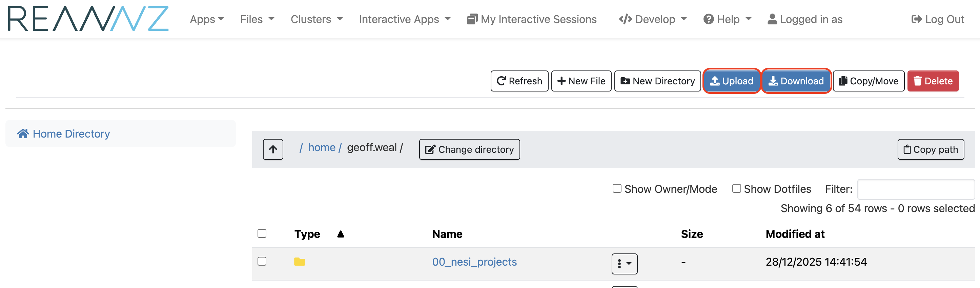980x288 pixels.
Task: Copy path to clipboard
Action: [x=930, y=149]
